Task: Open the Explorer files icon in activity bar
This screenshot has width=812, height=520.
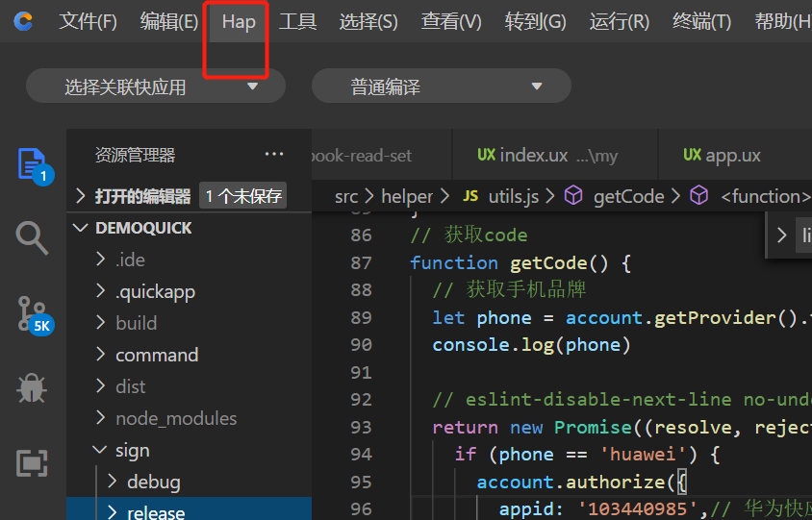Action: pos(33,163)
